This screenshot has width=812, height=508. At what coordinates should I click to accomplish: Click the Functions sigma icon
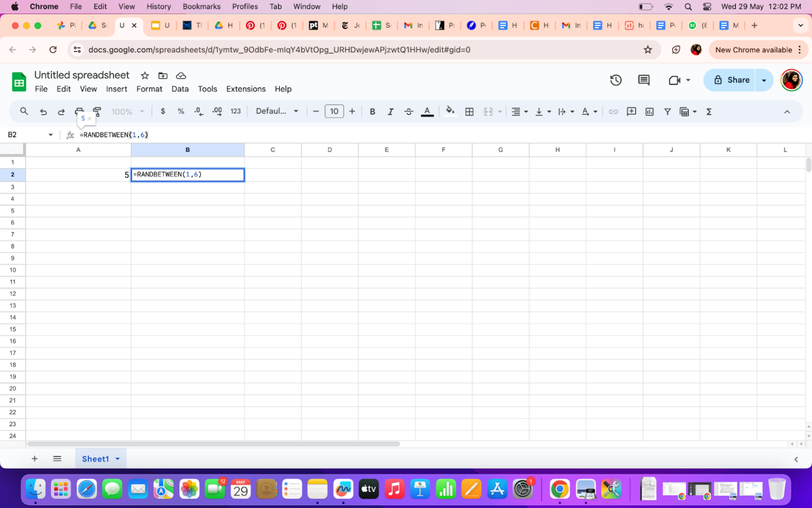(x=708, y=111)
